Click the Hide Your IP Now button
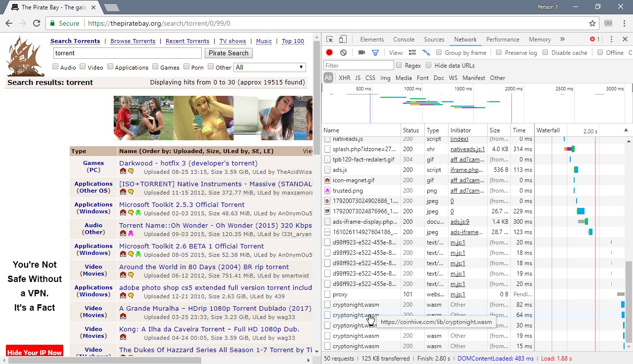 [35, 351]
